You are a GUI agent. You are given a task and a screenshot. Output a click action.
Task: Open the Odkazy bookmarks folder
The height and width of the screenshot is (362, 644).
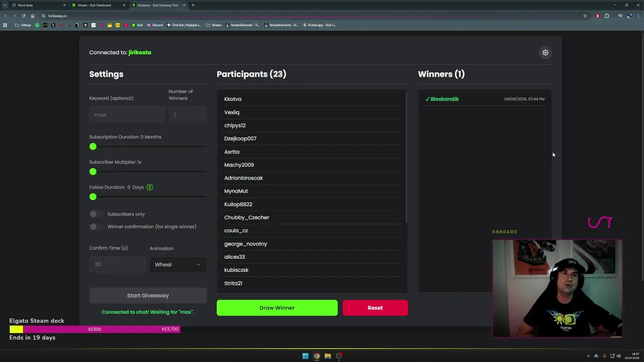[x=23, y=25]
